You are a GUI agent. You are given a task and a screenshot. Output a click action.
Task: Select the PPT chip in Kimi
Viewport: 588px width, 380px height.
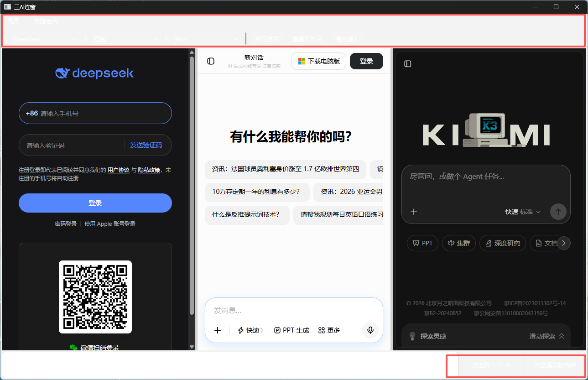pyautogui.click(x=422, y=243)
